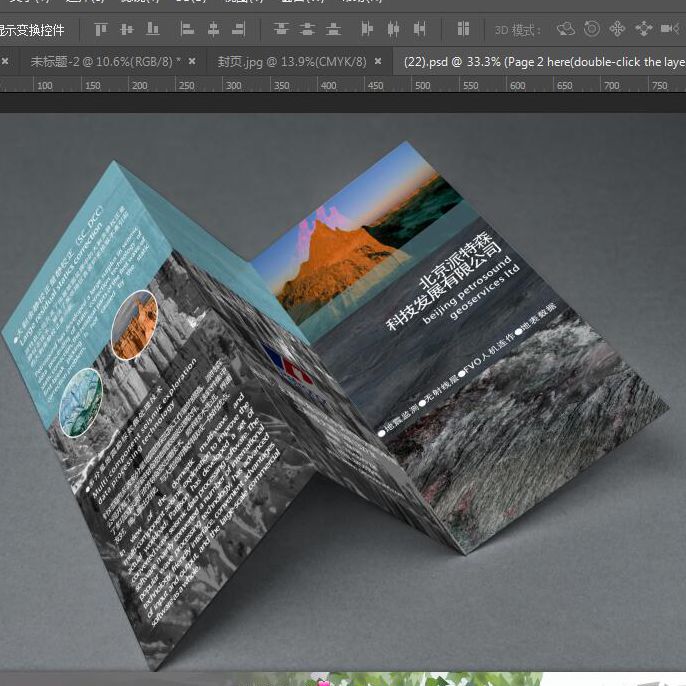This screenshot has height=686, width=686.
Task: Select the 3D rotate object mode icon
Action: point(566,29)
